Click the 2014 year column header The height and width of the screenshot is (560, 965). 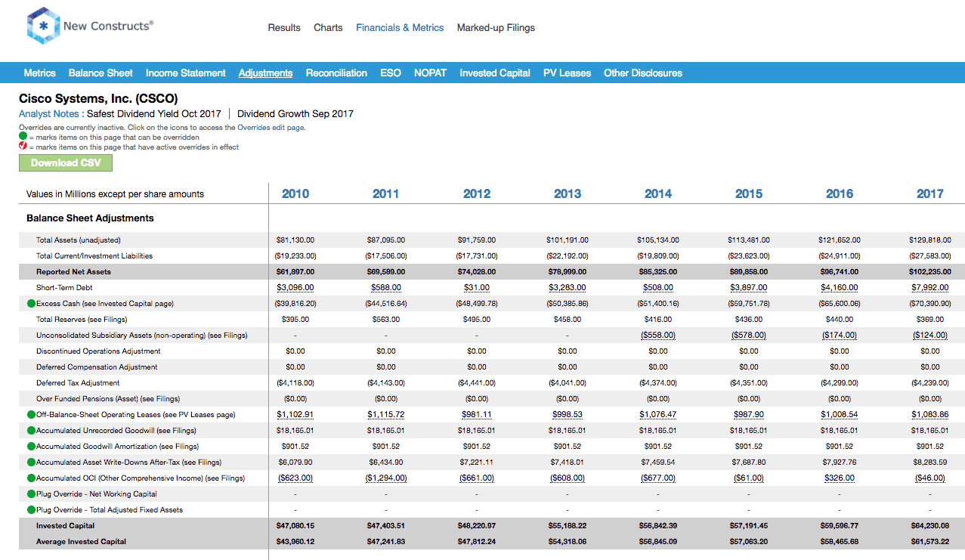tap(658, 194)
